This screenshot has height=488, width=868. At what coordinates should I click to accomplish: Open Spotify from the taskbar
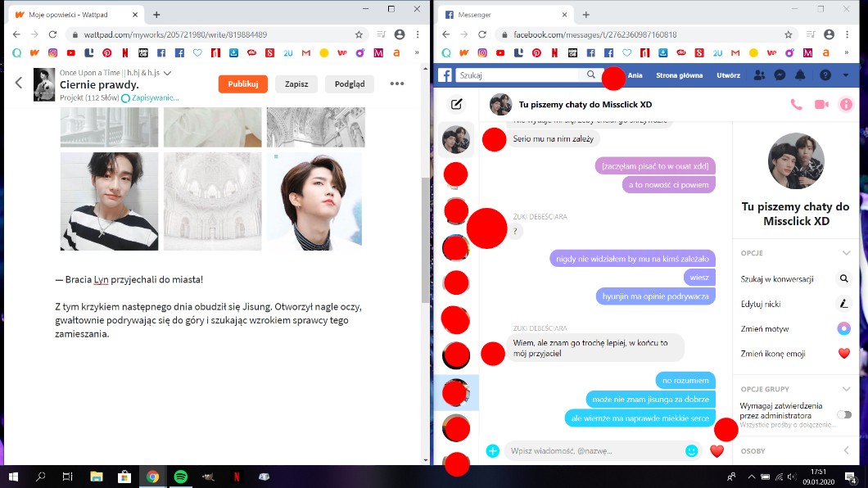coord(181,477)
